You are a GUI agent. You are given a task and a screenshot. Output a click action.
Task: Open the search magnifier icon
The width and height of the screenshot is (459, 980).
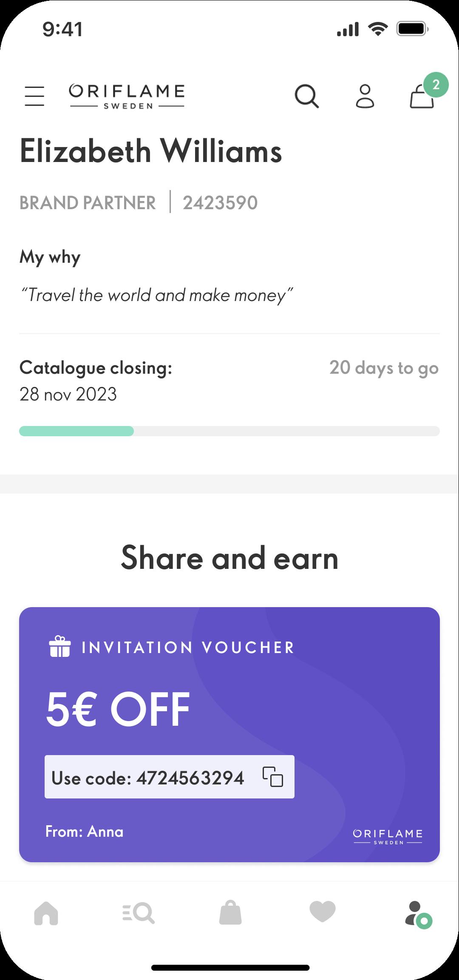tap(307, 96)
